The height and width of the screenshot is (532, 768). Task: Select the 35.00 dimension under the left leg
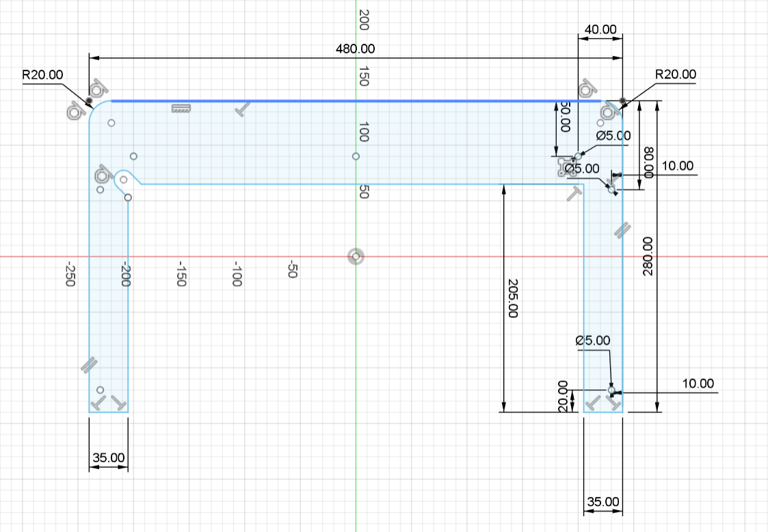tap(108, 457)
